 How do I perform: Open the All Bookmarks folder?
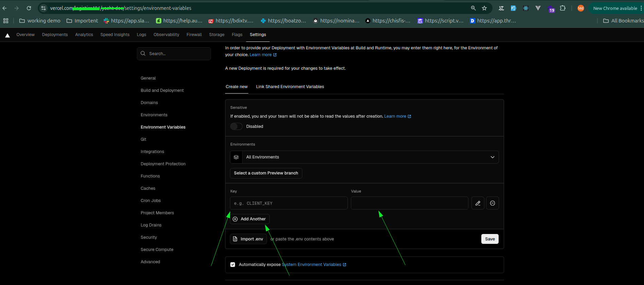pos(623,21)
